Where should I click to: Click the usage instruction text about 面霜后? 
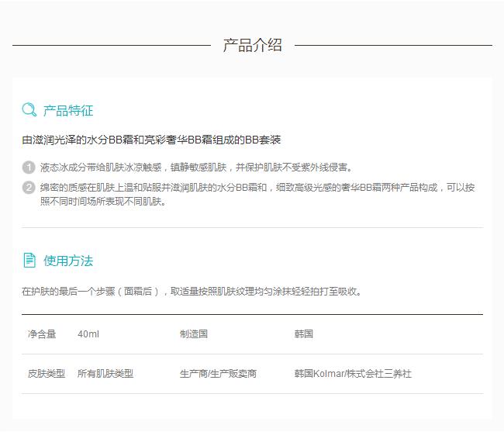(x=192, y=292)
